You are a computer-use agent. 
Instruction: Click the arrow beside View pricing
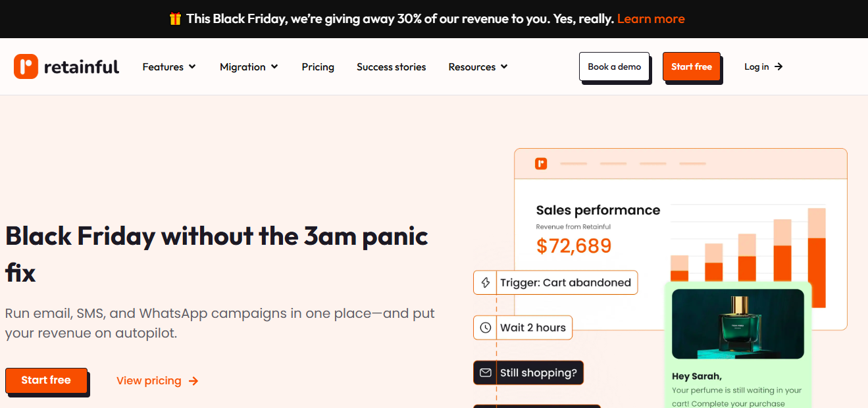point(193,381)
